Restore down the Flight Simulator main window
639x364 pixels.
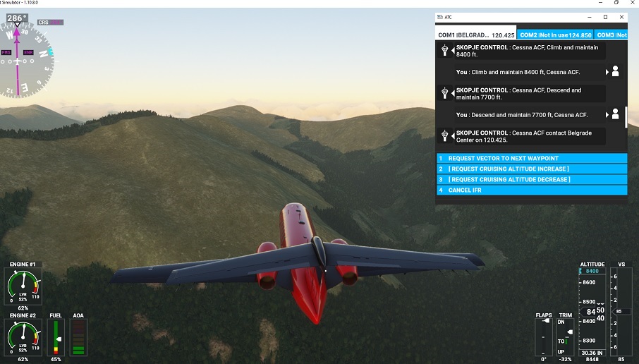pos(616,2)
